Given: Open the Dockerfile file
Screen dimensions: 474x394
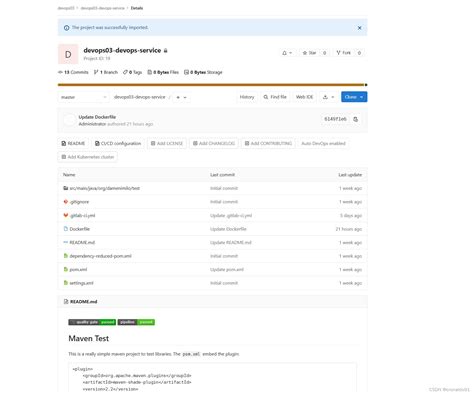Looking at the screenshot, I should [x=80, y=229].
